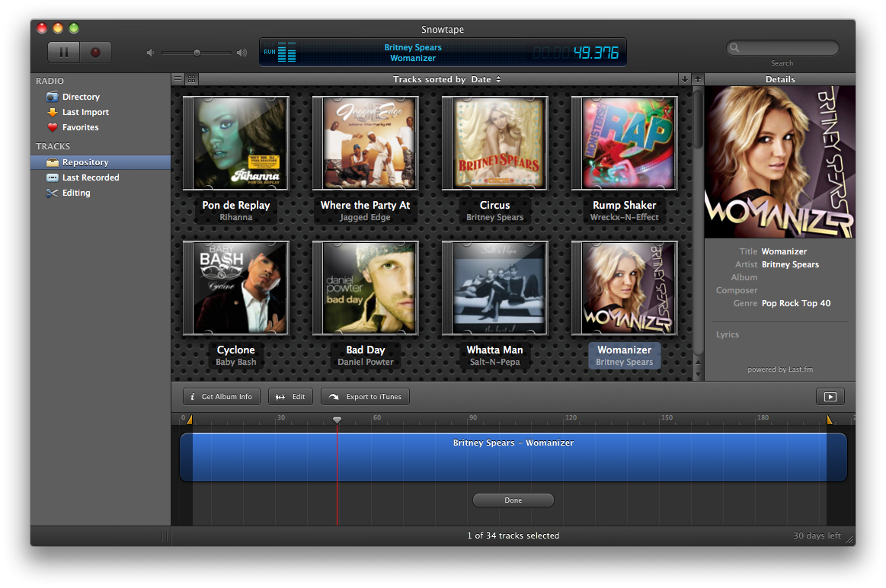The height and width of the screenshot is (588, 886).
Task: Start recording with the red record button
Action: point(95,53)
